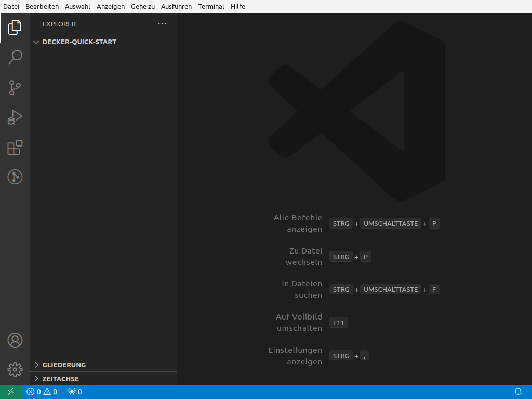Open the Anzeigen menu

[111, 6]
